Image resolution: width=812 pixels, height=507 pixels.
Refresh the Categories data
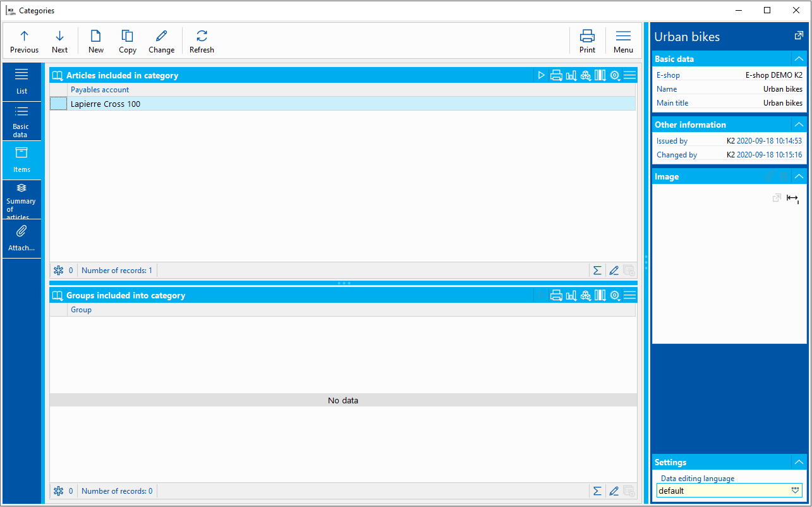(x=202, y=42)
